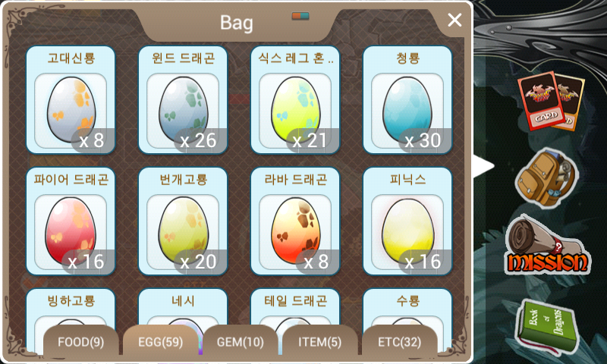Viewport: 607px width, 364px height.
Task: Select the 피닉스 egg
Action: (x=407, y=221)
